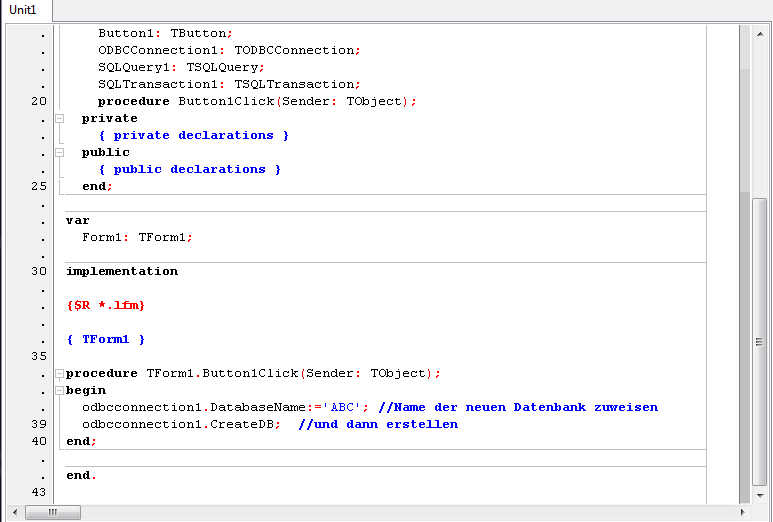The height and width of the screenshot is (522, 773).
Task: Click line number 20 in the gutter
Action: pos(38,101)
